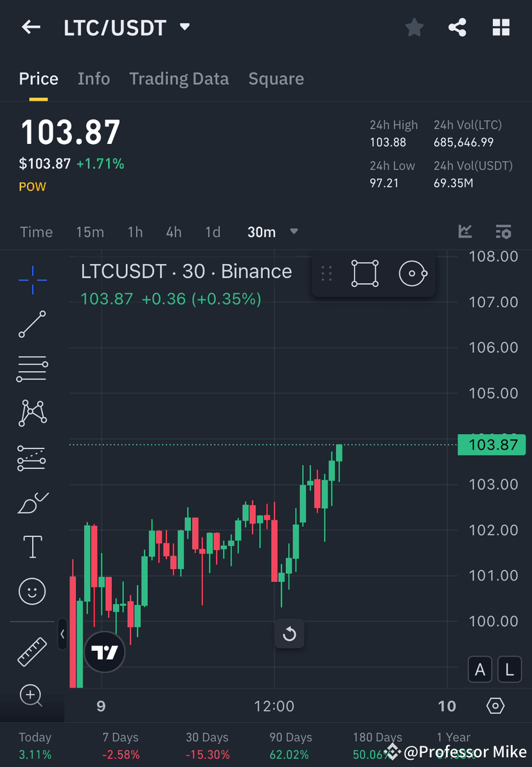
Task: Tap the TradingView logo on the chart
Action: click(104, 652)
